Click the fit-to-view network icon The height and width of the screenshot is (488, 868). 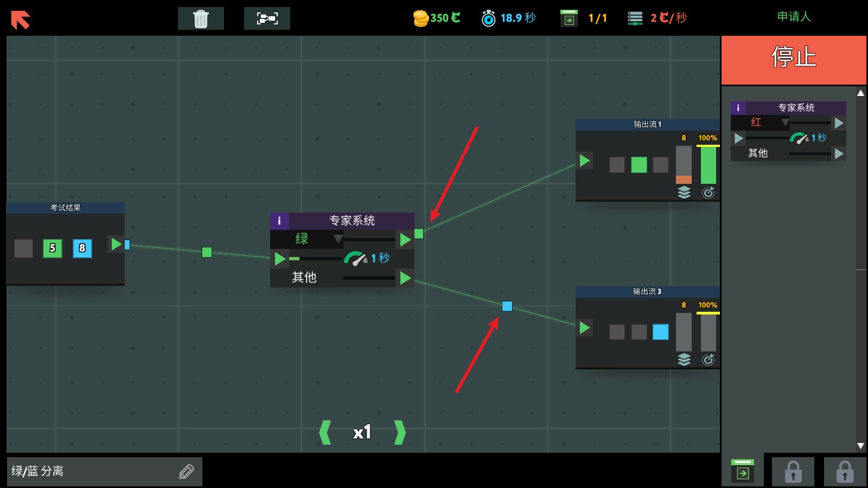267,18
